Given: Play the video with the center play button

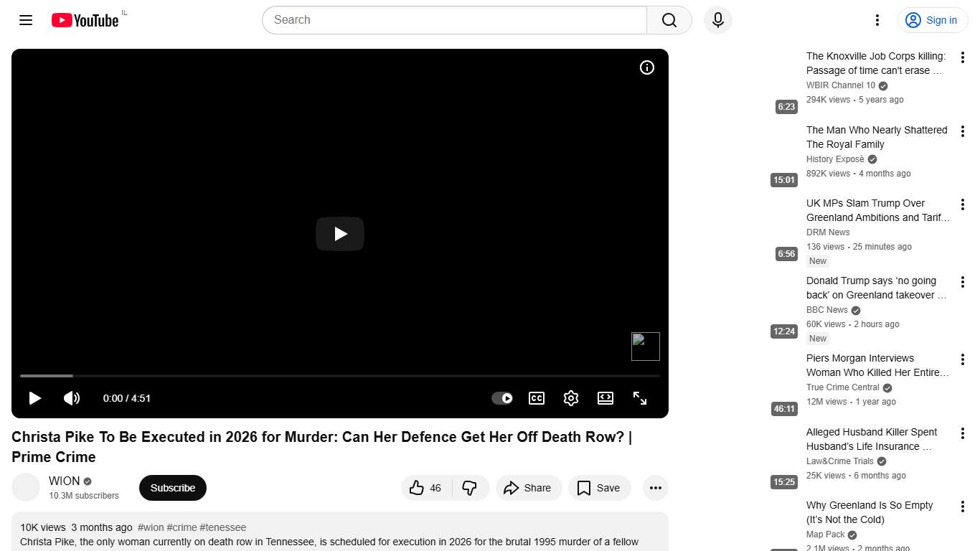Looking at the screenshot, I should pyautogui.click(x=339, y=234).
